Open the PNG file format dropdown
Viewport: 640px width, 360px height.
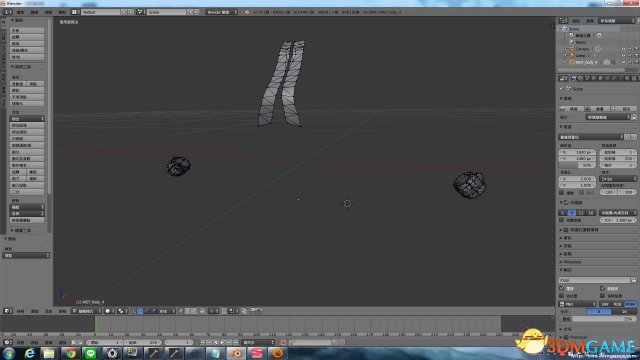click(x=577, y=304)
